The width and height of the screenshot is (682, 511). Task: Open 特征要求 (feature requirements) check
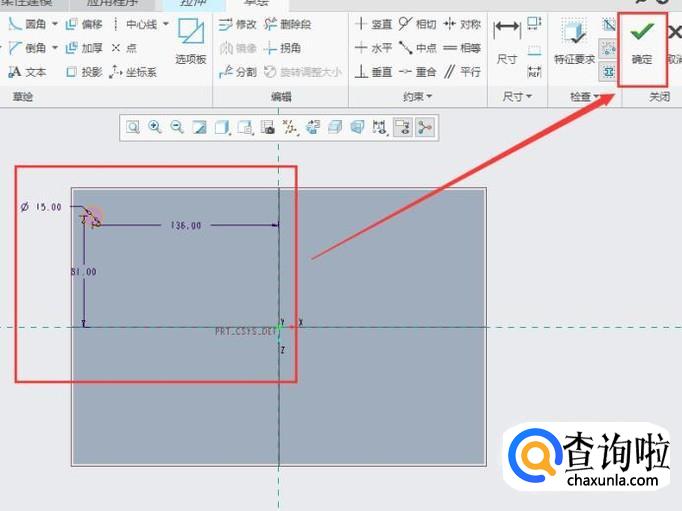[x=574, y=41]
